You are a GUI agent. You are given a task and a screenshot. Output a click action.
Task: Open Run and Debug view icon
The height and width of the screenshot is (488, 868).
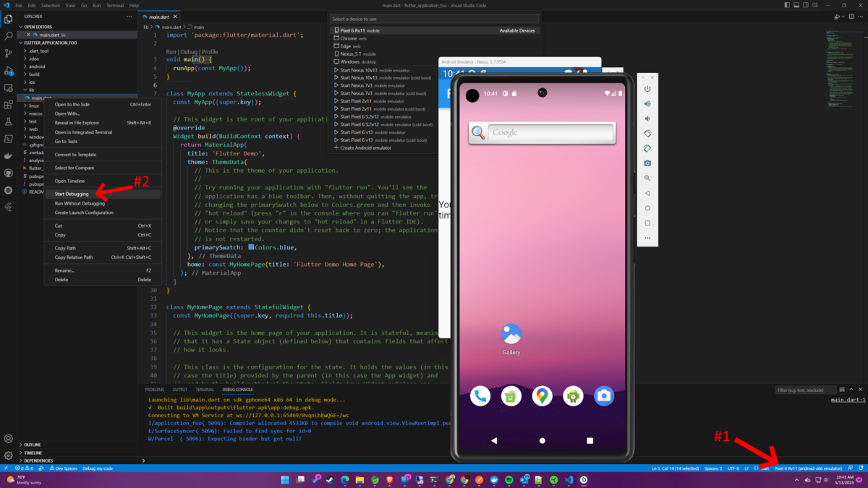click(9, 70)
